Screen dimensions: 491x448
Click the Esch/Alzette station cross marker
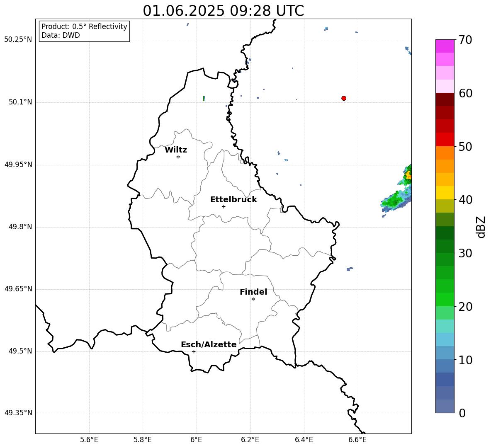194,351
